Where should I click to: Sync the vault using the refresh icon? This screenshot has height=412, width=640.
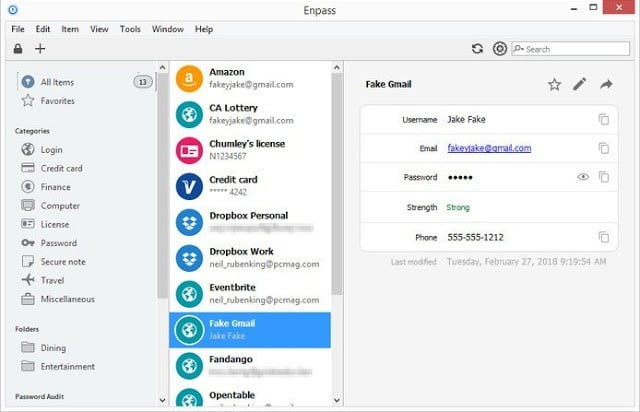pos(477,49)
